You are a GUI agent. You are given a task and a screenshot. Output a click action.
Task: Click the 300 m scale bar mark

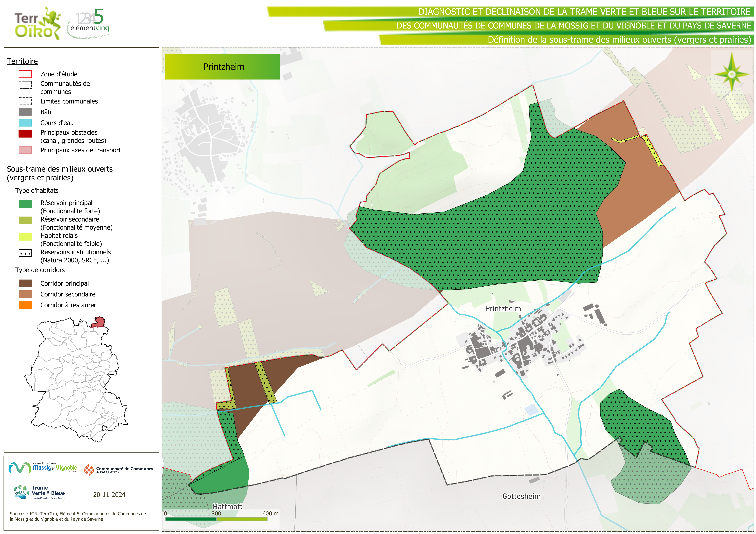[216, 514]
